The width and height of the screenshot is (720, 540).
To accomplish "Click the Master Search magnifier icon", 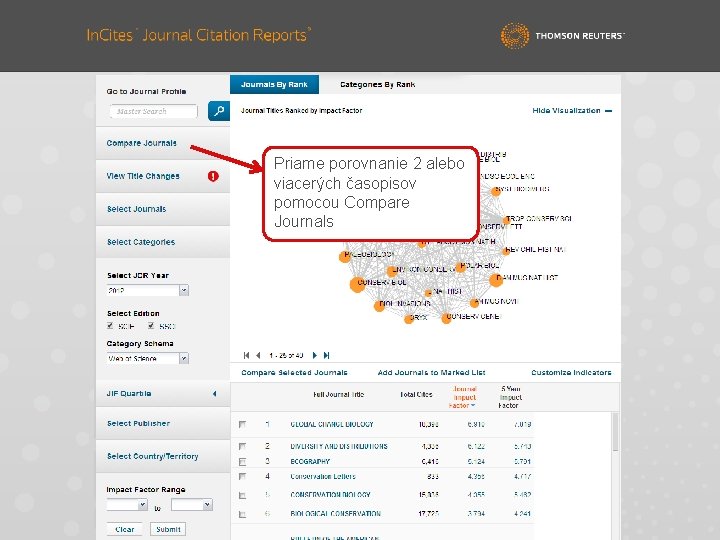I will (x=219, y=111).
